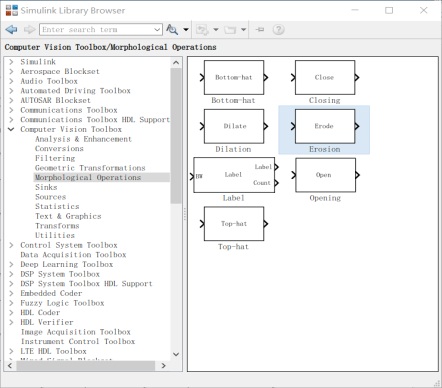
Task: Go back with the blue left arrow
Action: pyautogui.click(x=12, y=30)
